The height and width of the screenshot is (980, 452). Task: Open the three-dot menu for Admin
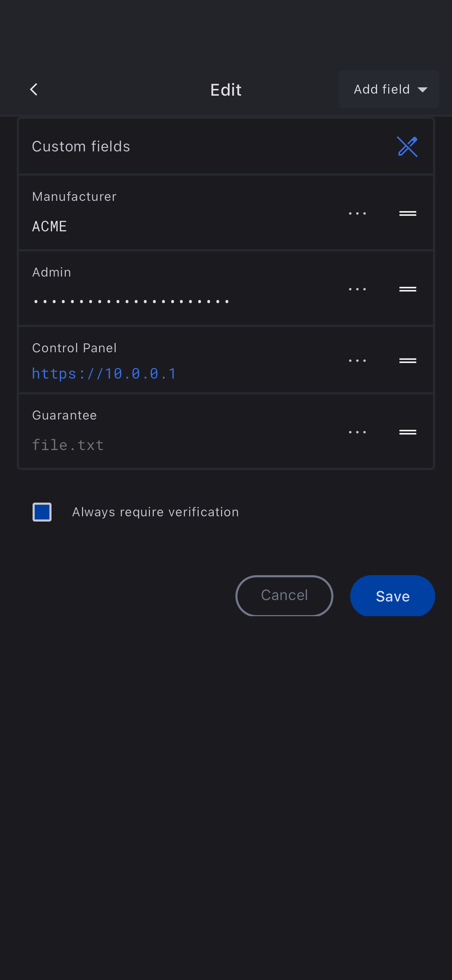[x=357, y=289]
